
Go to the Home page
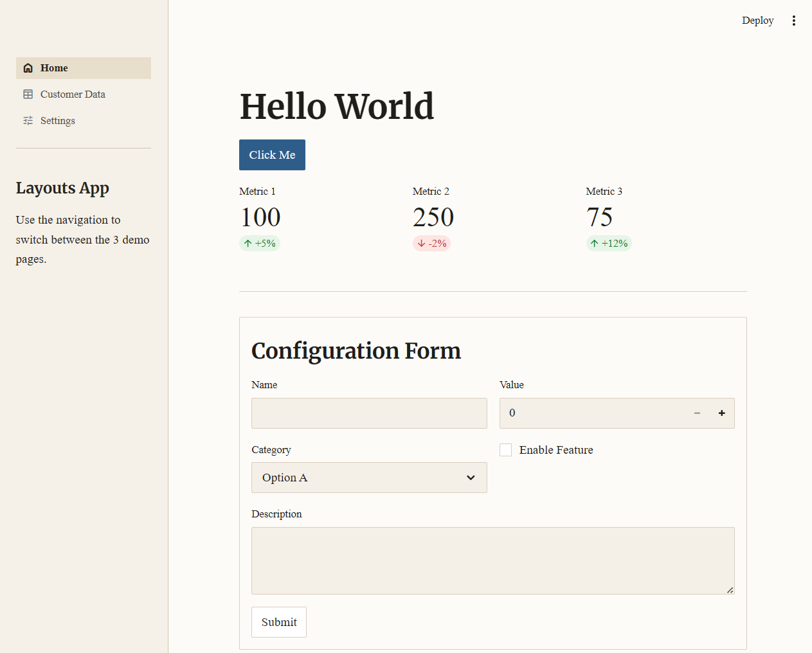pos(84,68)
